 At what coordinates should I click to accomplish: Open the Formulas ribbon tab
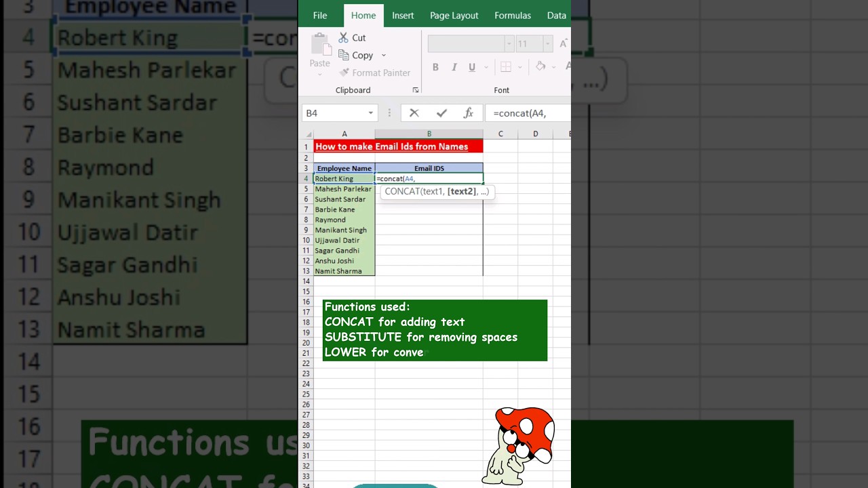(x=513, y=16)
